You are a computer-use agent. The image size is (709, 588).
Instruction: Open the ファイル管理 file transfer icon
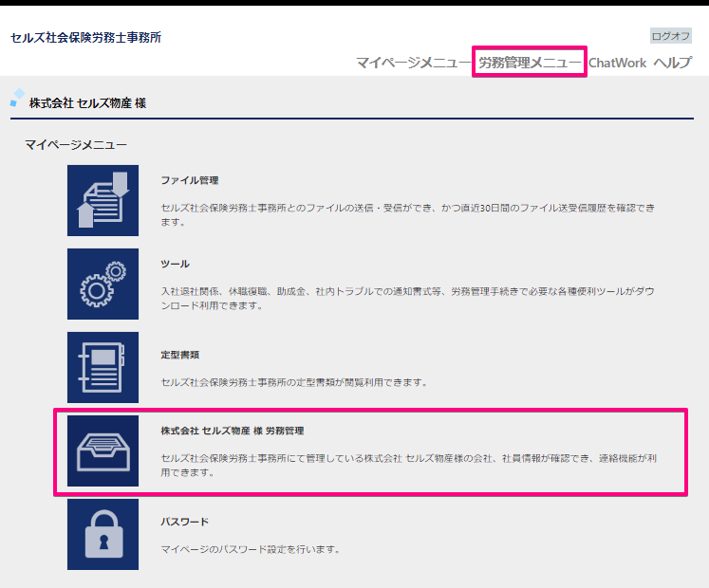(x=103, y=200)
